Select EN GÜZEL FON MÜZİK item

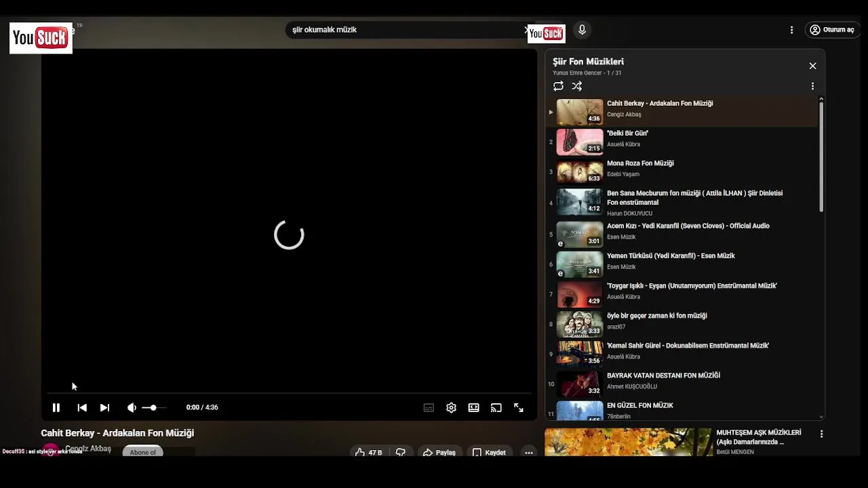click(682, 410)
